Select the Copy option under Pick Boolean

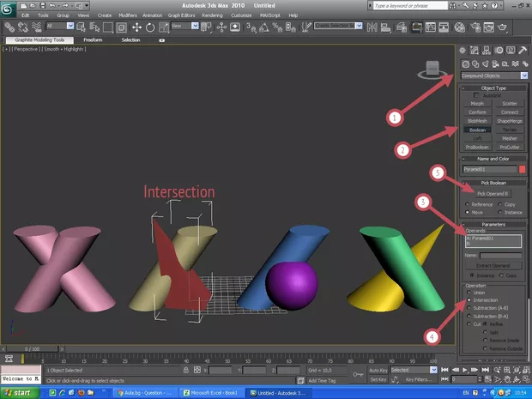[499, 203]
